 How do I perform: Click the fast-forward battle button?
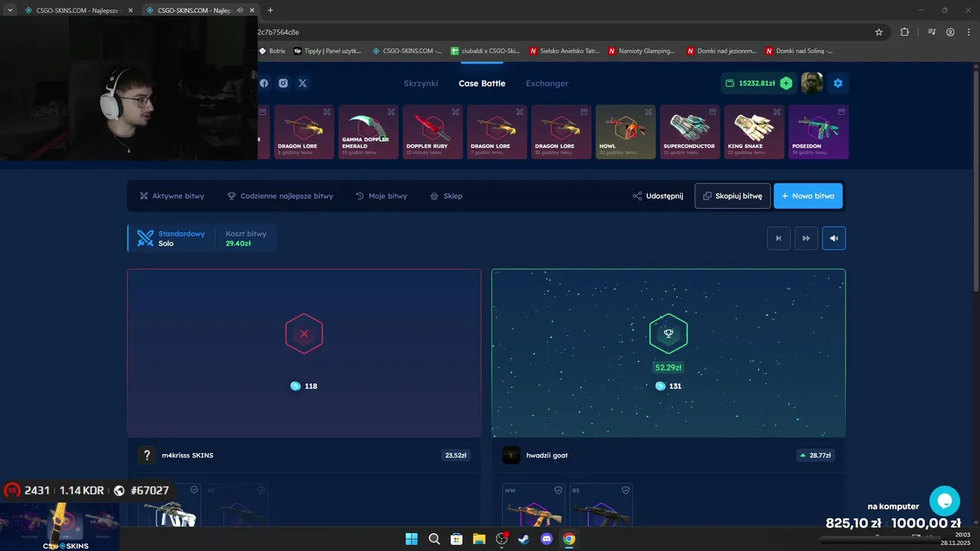806,238
